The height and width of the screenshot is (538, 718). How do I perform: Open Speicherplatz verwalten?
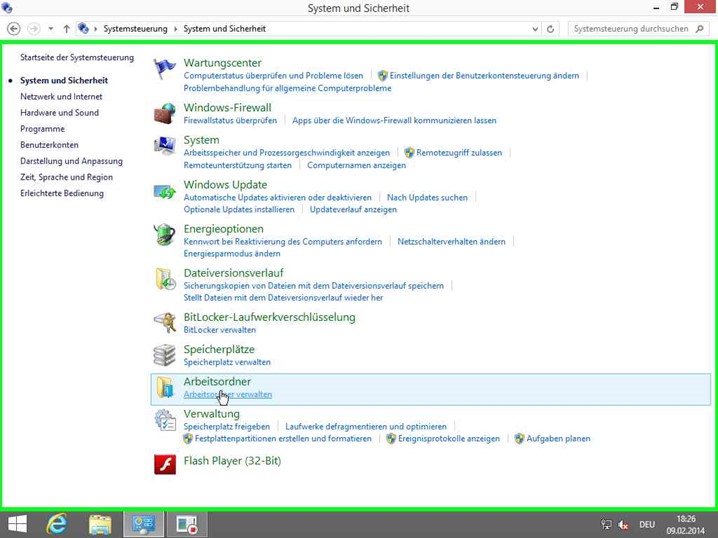(x=227, y=362)
